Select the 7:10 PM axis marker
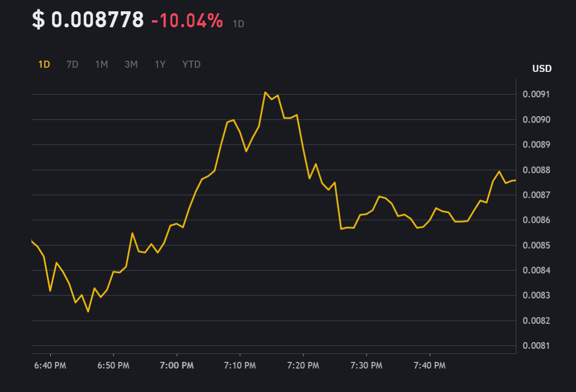Viewport: 576px width, 392px height. pos(240,365)
